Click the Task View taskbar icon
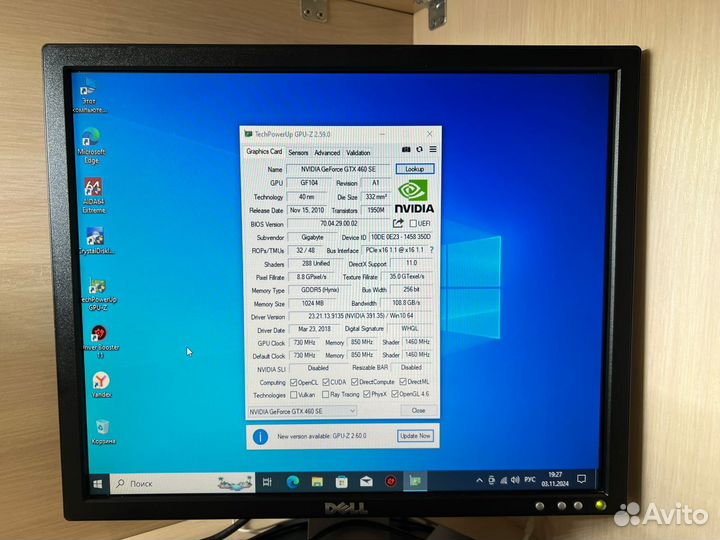The height and width of the screenshot is (540, 720). 267,482
